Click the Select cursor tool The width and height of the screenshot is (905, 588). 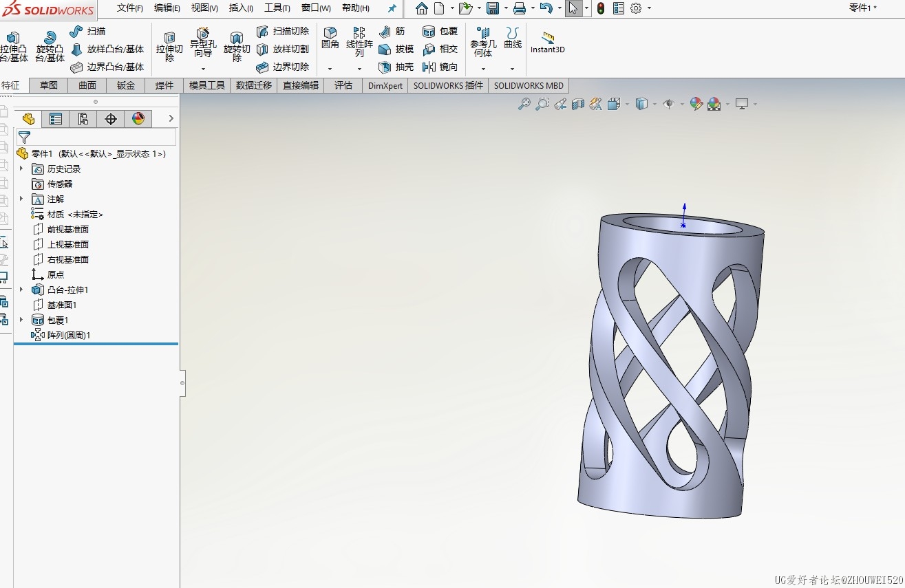(574, 8)
